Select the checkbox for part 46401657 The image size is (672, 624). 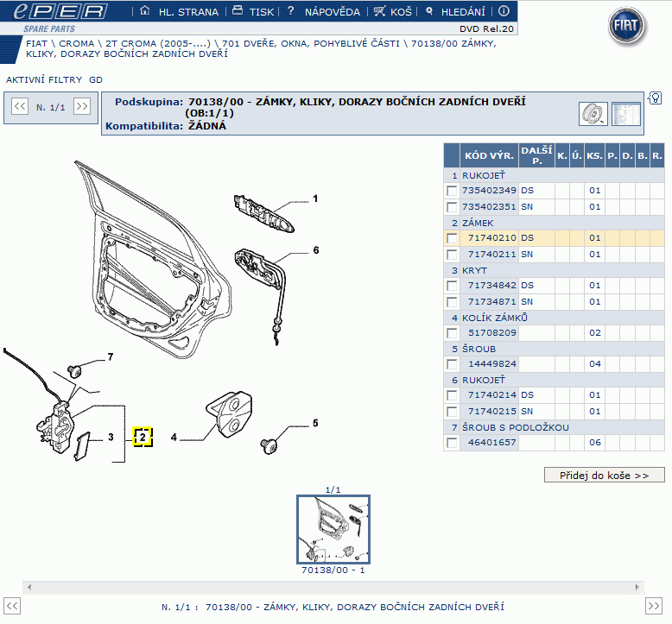click(x=452, y=443)
